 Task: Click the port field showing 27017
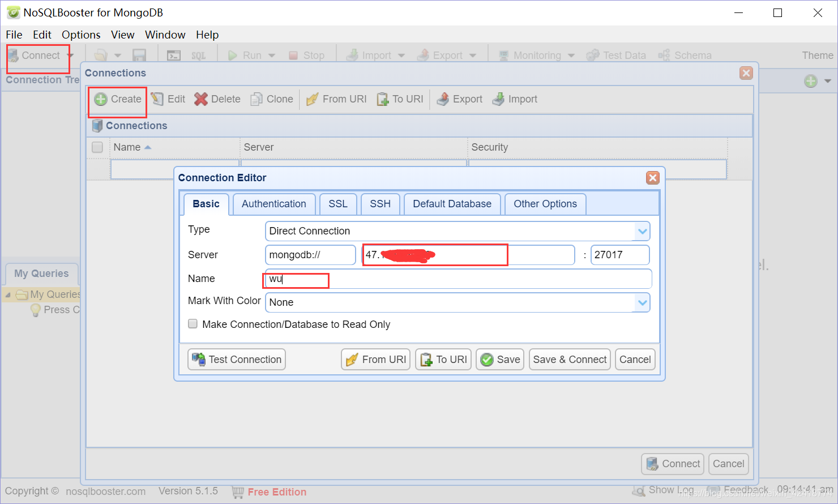[620, 255]
